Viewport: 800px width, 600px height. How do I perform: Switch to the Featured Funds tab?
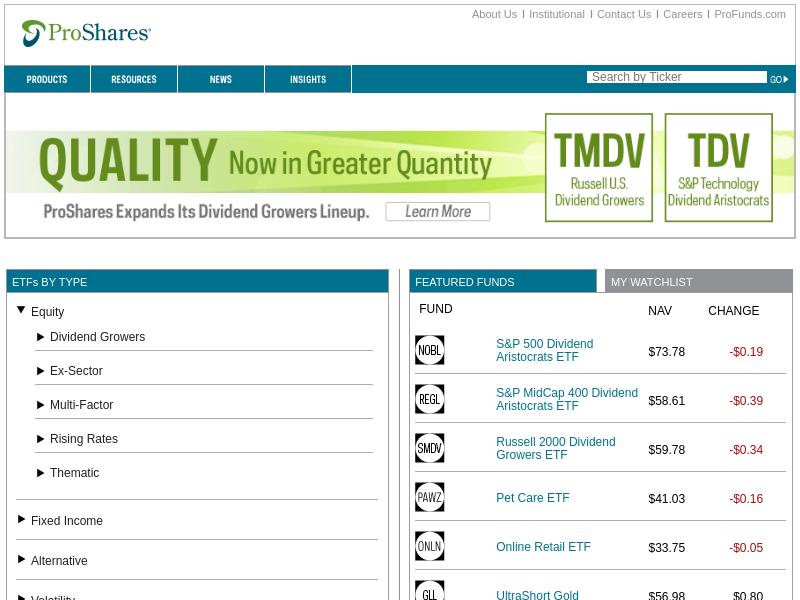[x=503, y=281]
